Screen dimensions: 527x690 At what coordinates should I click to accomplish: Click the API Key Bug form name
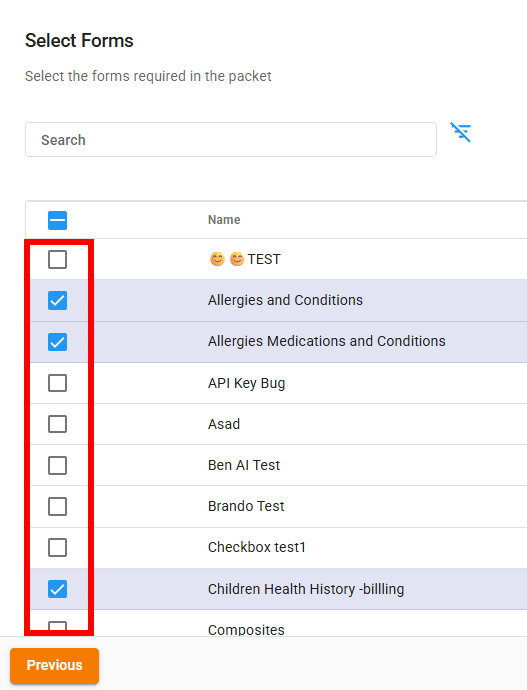[246, 383]
